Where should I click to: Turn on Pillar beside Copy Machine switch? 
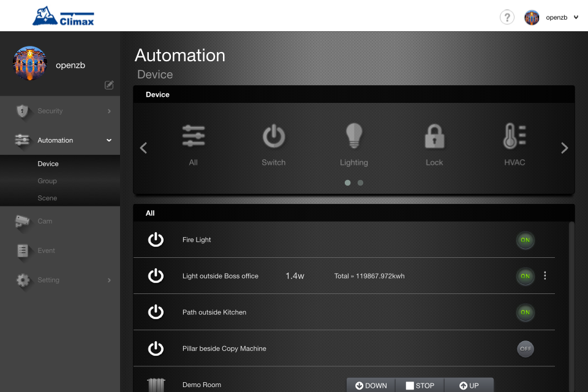pos(526,349)
